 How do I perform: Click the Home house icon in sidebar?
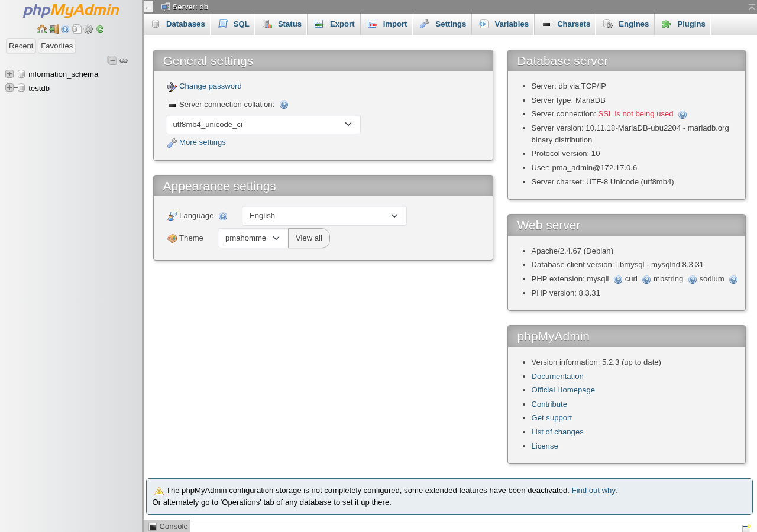[42, 29]
